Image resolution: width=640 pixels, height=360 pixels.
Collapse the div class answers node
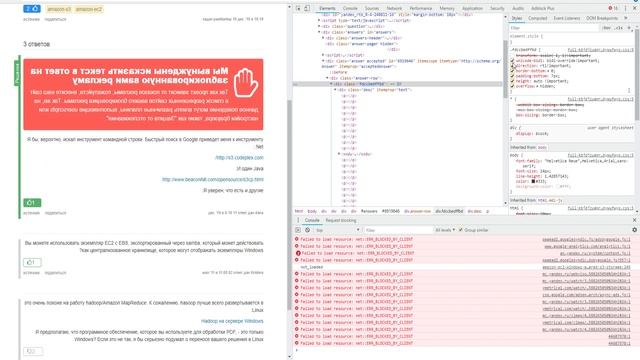point(319,32)
